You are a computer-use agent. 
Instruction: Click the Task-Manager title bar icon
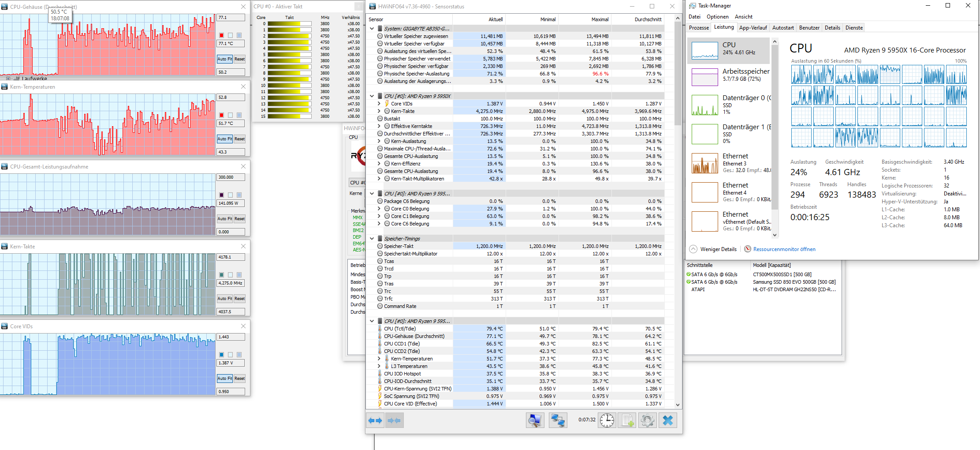[693, 6]
